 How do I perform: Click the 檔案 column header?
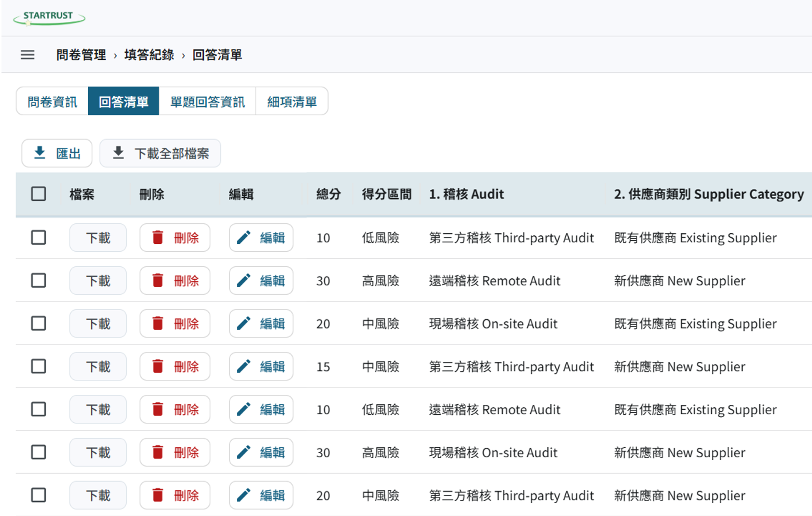click(82, 194)
